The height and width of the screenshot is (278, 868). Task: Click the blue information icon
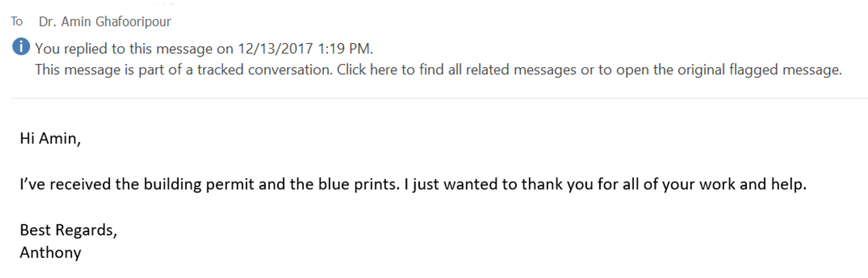tap(21, 47)
